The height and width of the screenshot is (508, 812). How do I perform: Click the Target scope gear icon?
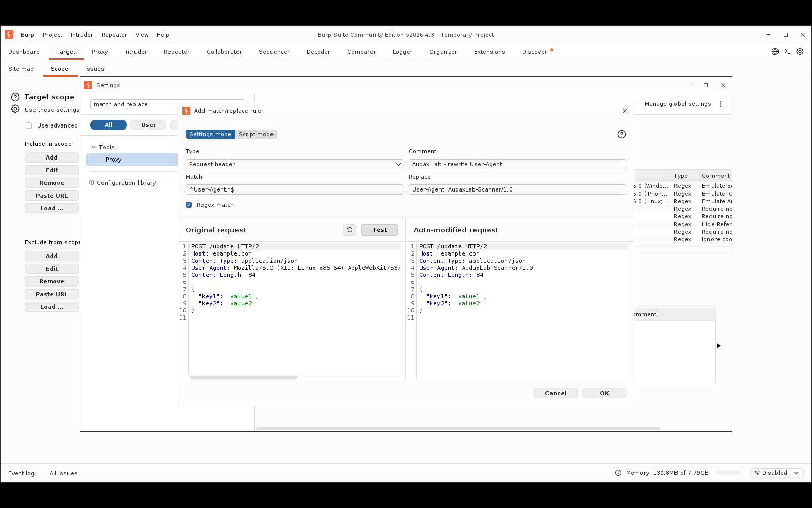pos(15,109)
